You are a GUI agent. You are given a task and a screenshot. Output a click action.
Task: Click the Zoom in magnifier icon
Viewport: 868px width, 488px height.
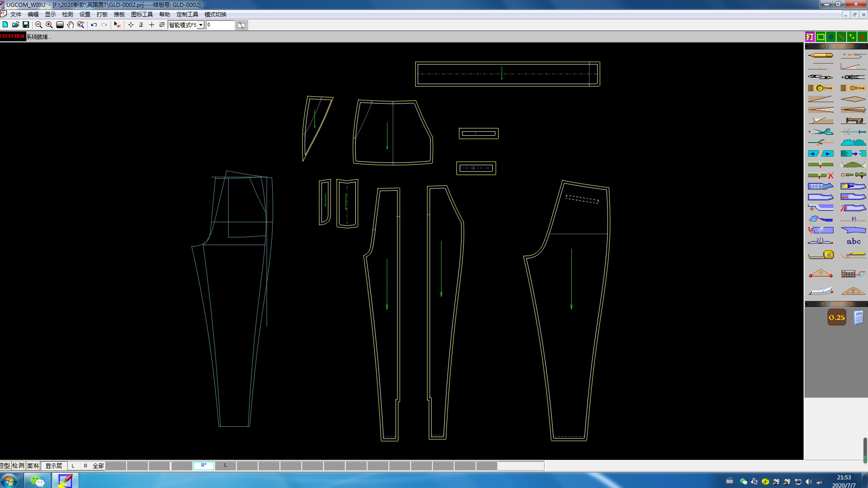pos(49,25)
